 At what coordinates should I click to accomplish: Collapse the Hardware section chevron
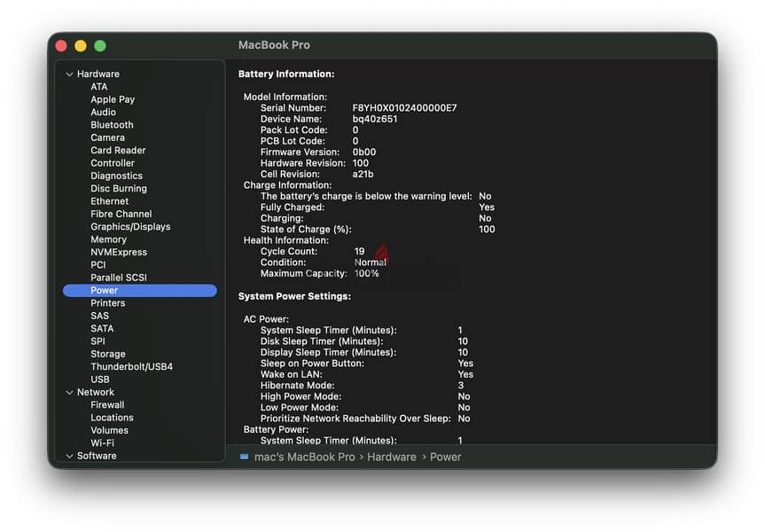(x=69, y=74)
